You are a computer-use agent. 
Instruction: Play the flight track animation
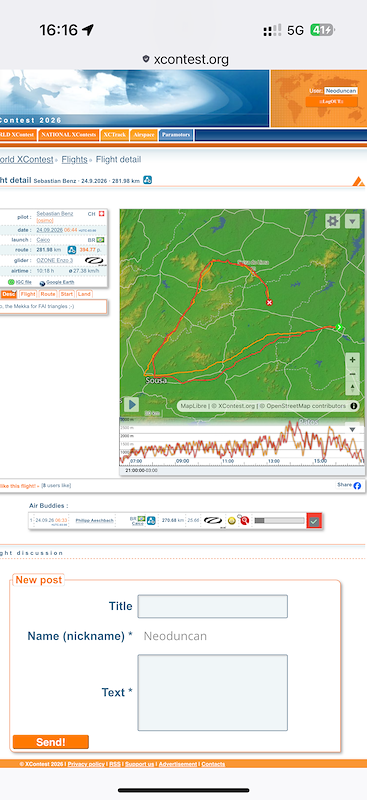point(131,405)
